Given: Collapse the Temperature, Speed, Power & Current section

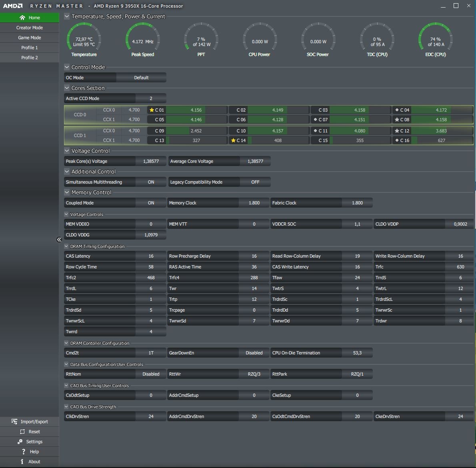Looking at the screenshot, I should 67,16.
